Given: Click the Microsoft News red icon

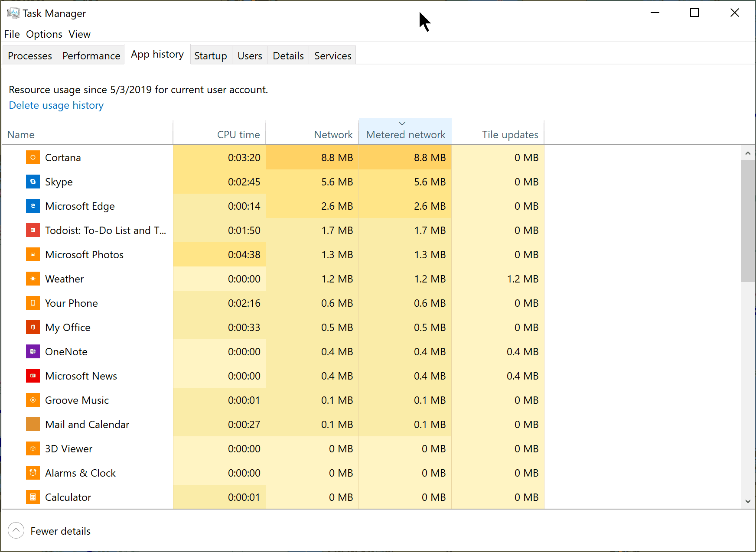Looking at the screenshot, I should (x=33, y=376).
